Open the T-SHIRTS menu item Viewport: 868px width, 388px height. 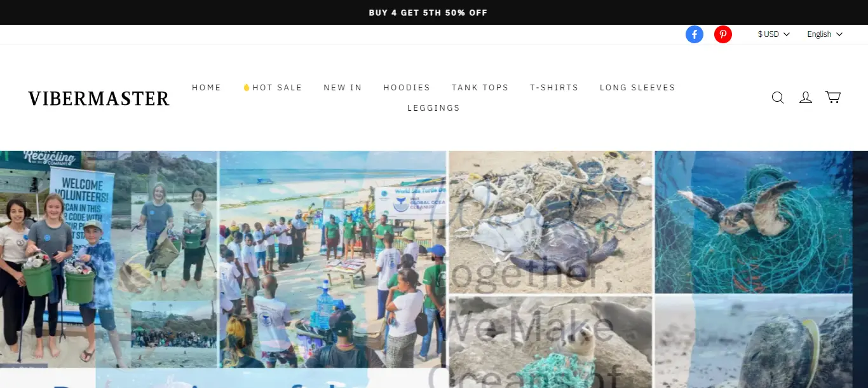[x=554, y=88]
